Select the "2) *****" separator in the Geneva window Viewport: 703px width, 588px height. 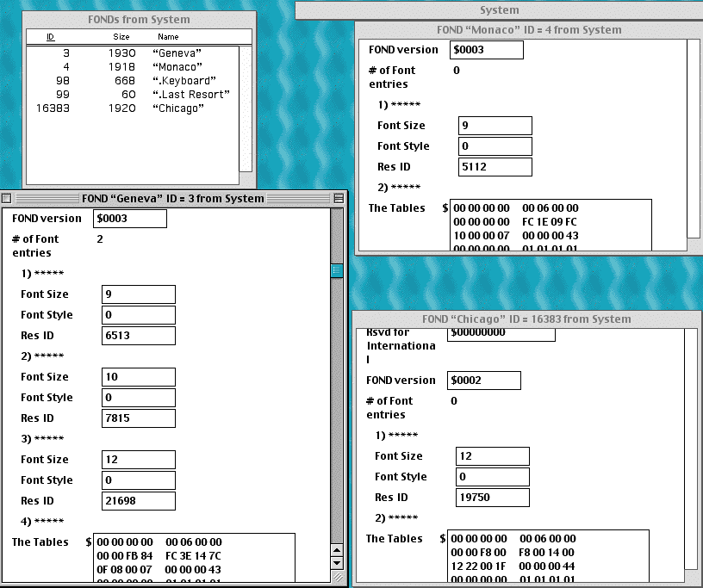[42, 356]
